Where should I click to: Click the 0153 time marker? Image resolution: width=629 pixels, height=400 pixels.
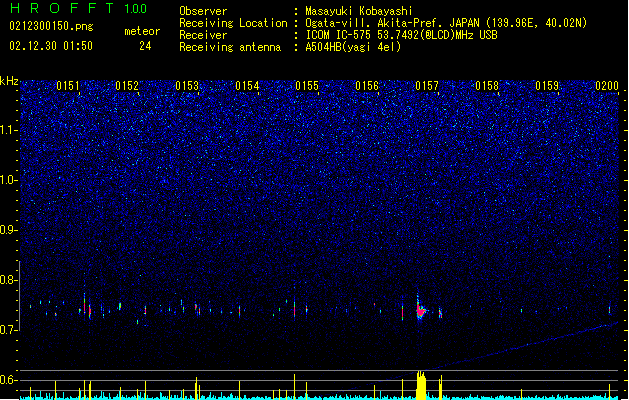point(187,86)
